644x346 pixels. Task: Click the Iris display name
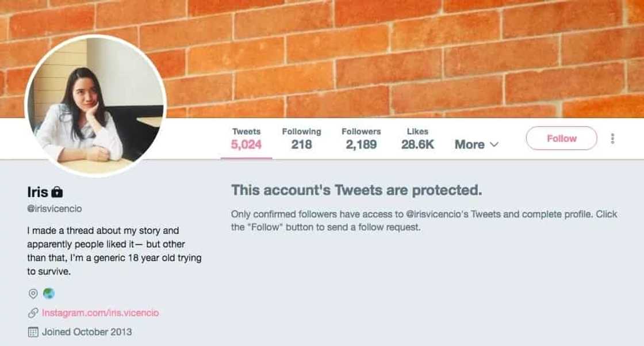point(38,192)
